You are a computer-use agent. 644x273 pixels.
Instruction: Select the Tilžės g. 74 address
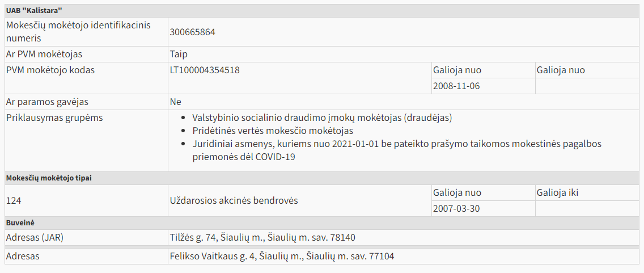[x=262, y=237]
